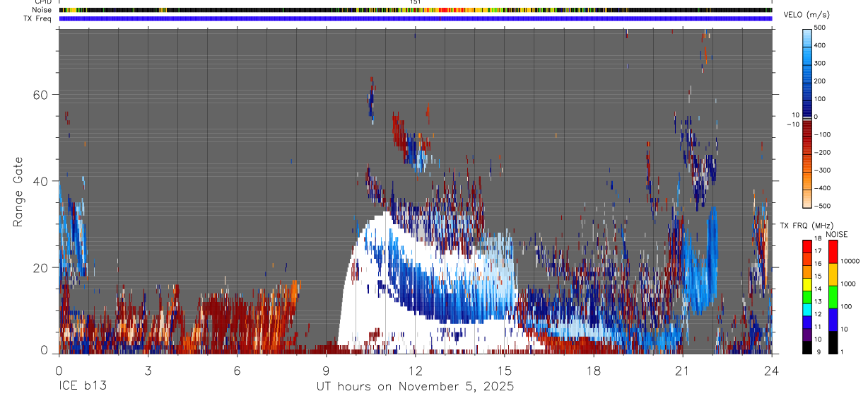The width and height of the screenshot is (868, 401).
Task: Click the 9 label on TX FRQ scale
Action: [818, 352]
